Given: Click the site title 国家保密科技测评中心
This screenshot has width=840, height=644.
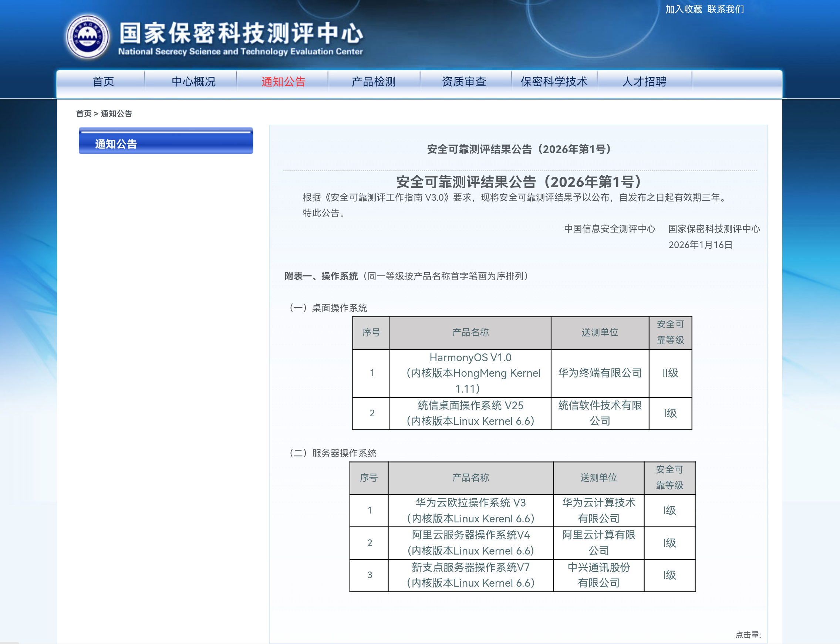Looking at the screenshot, I should pyautogui.click(x=242, y=33).
